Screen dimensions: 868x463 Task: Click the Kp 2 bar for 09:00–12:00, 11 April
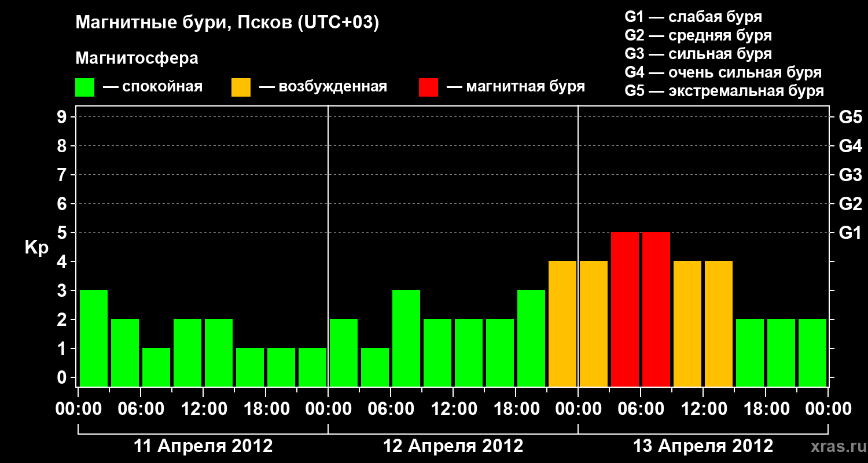coord(187,352)
